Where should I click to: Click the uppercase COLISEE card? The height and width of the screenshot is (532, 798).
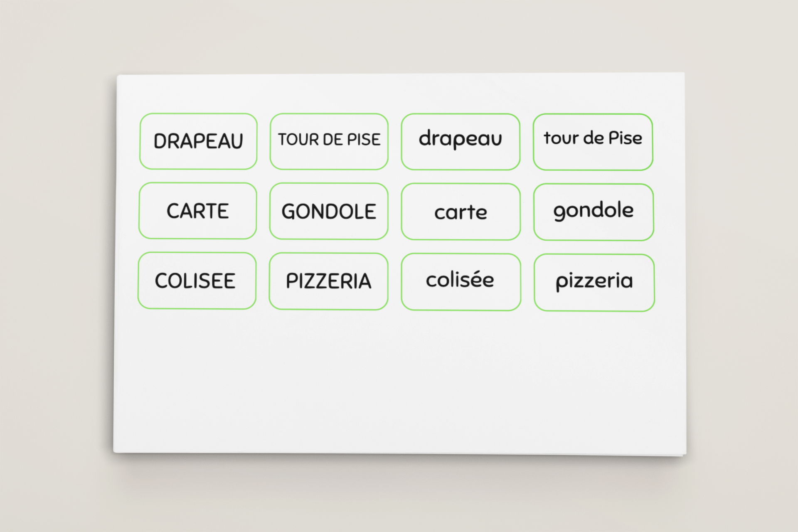point(197,281)
